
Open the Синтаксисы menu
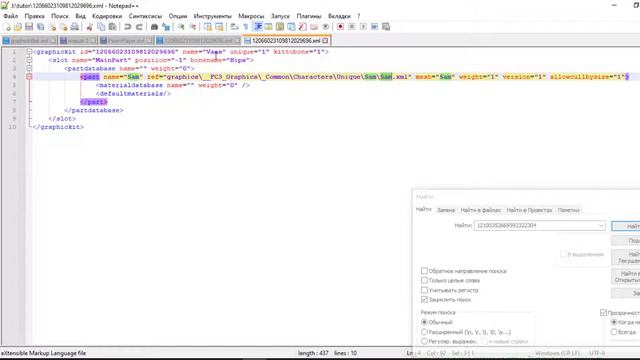point(145,16)
